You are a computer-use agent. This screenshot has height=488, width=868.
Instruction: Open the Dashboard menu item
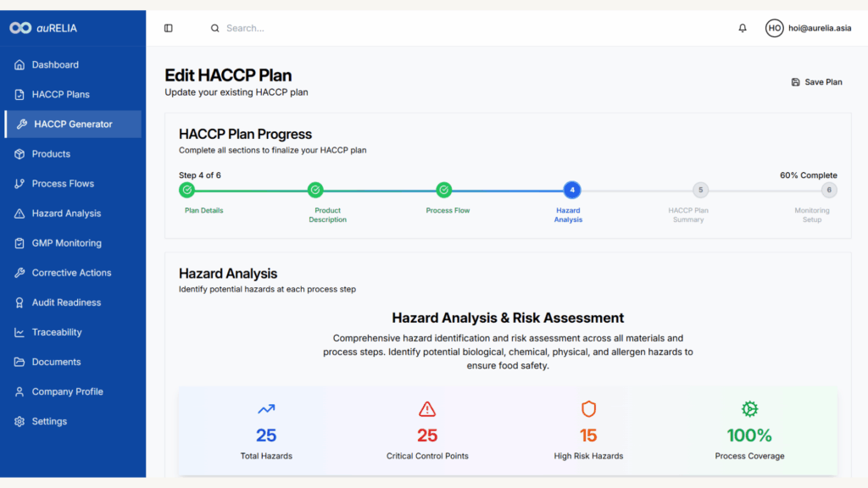point(55,64)
